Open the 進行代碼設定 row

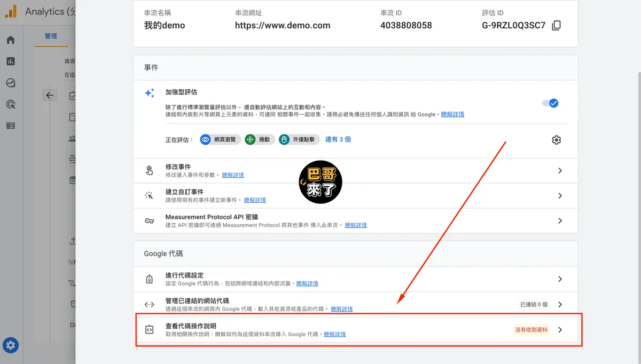tap(355, 279)
